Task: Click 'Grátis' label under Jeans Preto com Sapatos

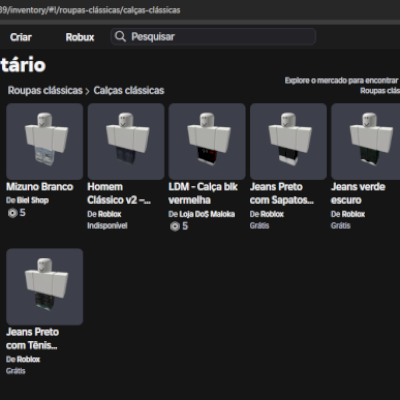Action: pyautogui.click(x=259, y=226)
